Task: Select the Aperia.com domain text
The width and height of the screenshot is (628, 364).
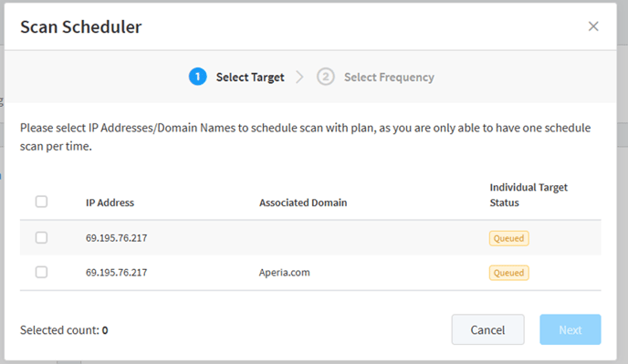Action: pos(285,273)
